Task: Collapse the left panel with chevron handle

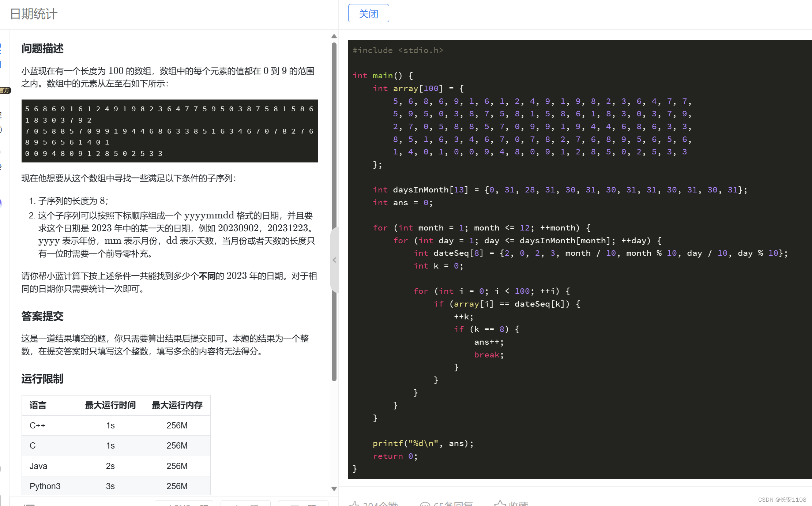Action: (334, 260)
